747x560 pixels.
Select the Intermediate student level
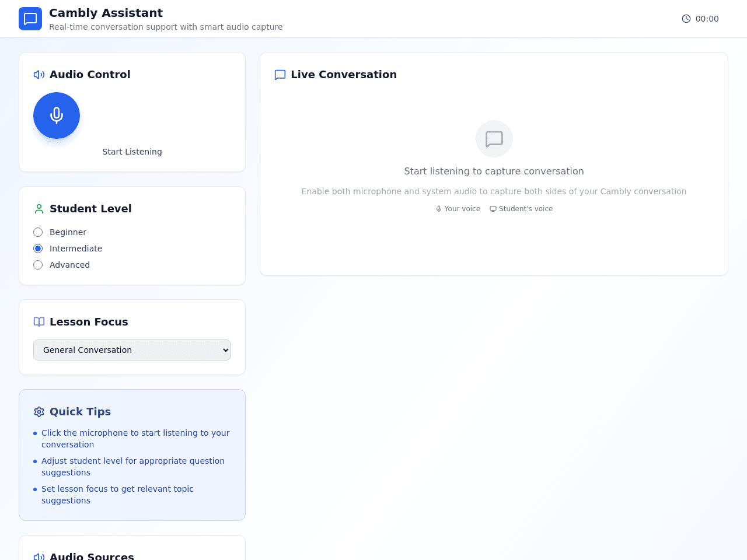point(38,249)
